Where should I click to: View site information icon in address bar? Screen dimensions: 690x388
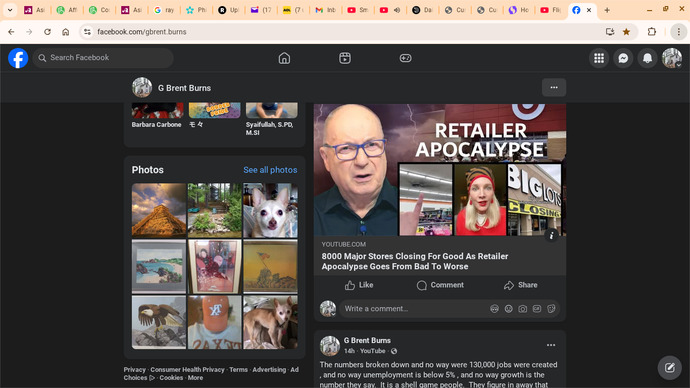[x=87, y=32]
